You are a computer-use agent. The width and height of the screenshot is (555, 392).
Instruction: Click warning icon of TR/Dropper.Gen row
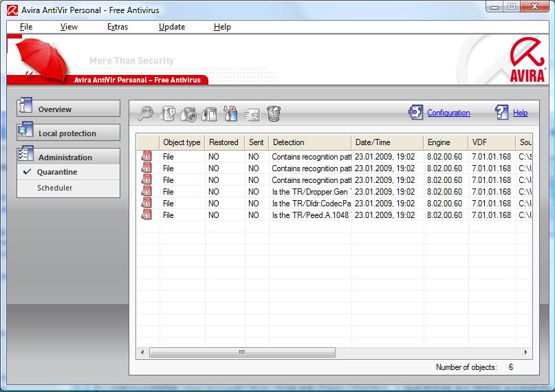pos(146,191)
